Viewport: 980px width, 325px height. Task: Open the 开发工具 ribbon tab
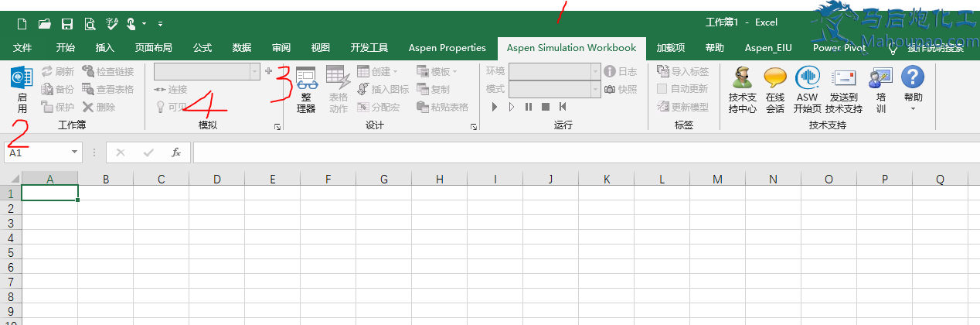[x=369, y=48]
